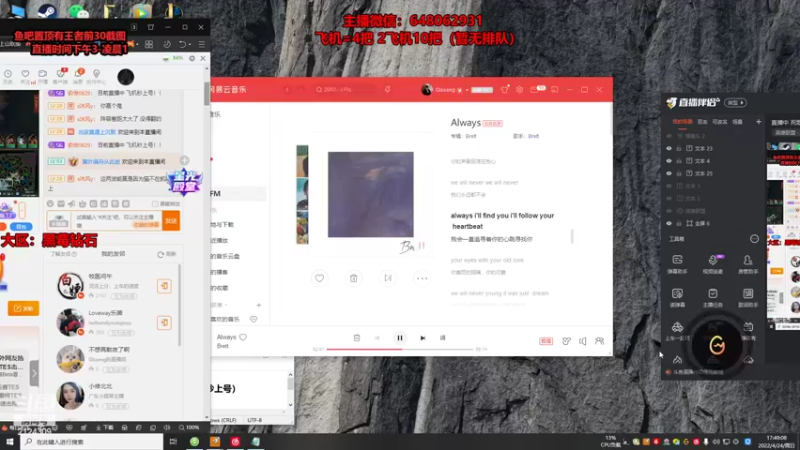Open the 类型 dropdown in the streaming assistant title
The image size is (800, 450).
coord(736,103)
